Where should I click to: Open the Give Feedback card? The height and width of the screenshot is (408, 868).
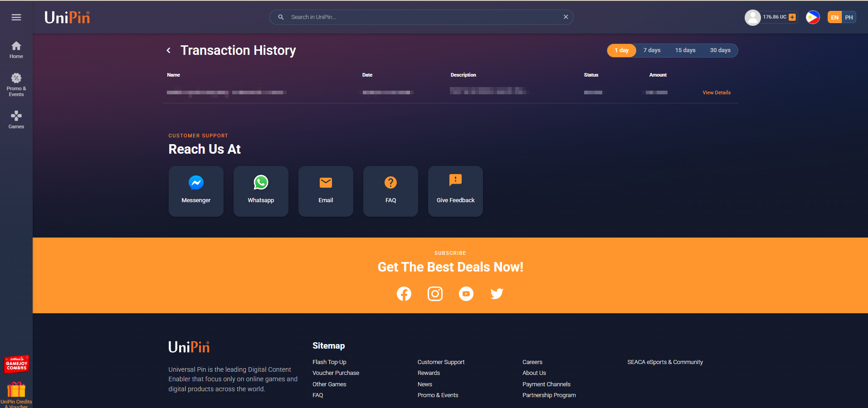(x=455, y=191)
